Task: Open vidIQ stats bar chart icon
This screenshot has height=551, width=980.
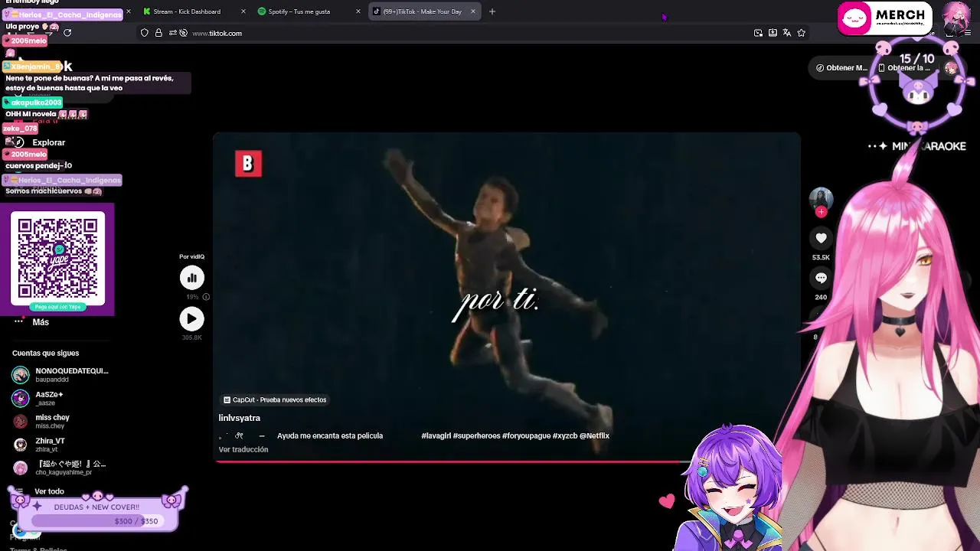Action: [x=191, y=278]
